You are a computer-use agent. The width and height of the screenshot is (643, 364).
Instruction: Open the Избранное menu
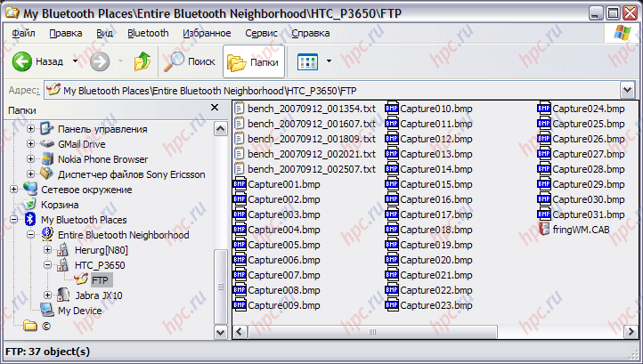pyautogui.click(x=207, y=33)
